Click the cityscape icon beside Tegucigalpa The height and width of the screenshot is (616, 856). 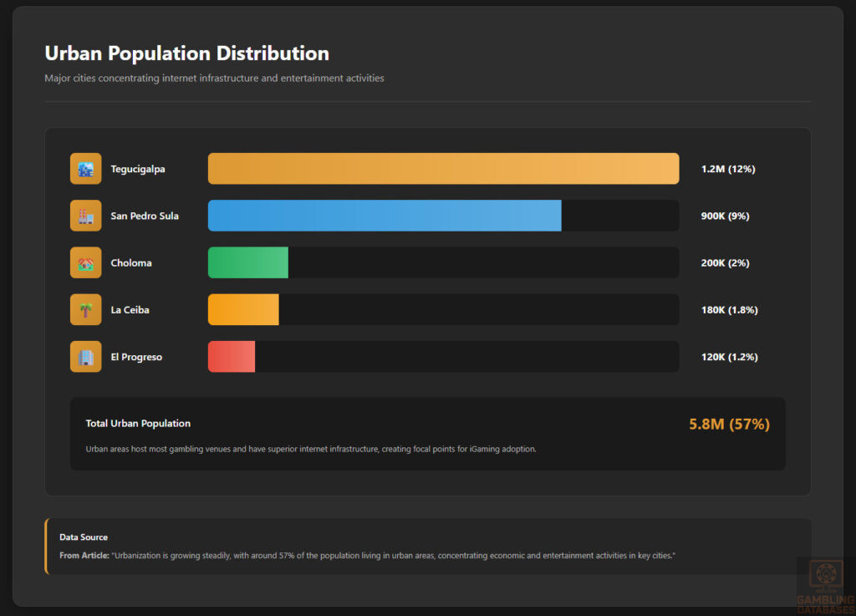(x=85, y=168)
